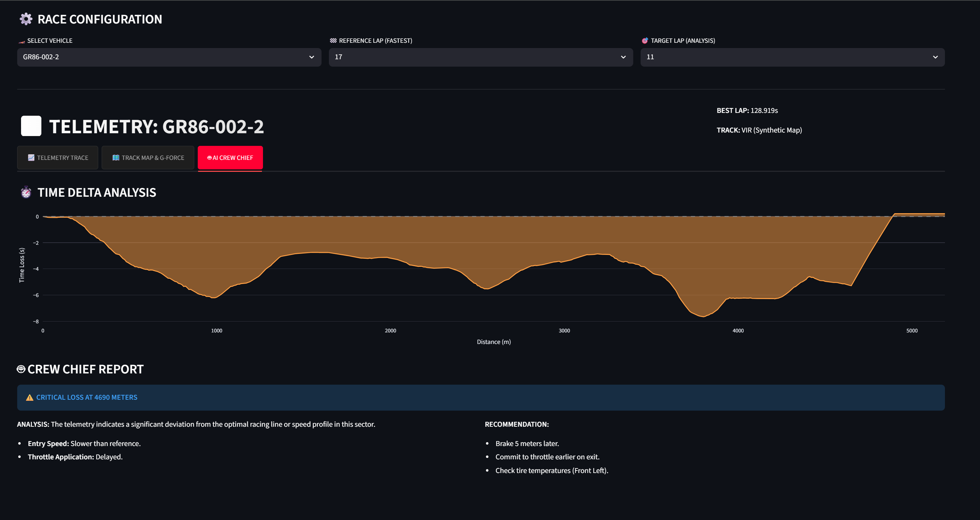Click the checkered flag icon near Reference Lap
The height and width of the screenshot is (520, 980).
333,41
